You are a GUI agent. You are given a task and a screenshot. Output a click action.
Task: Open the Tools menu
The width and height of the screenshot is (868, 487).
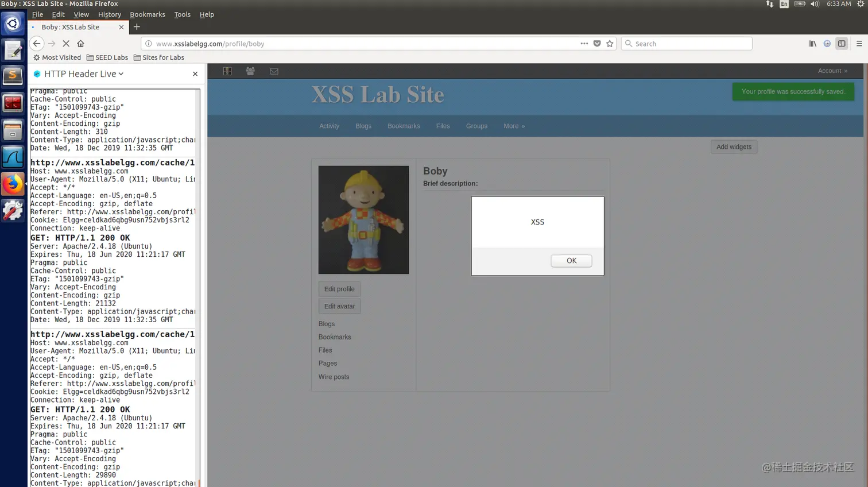pos(182,14)
